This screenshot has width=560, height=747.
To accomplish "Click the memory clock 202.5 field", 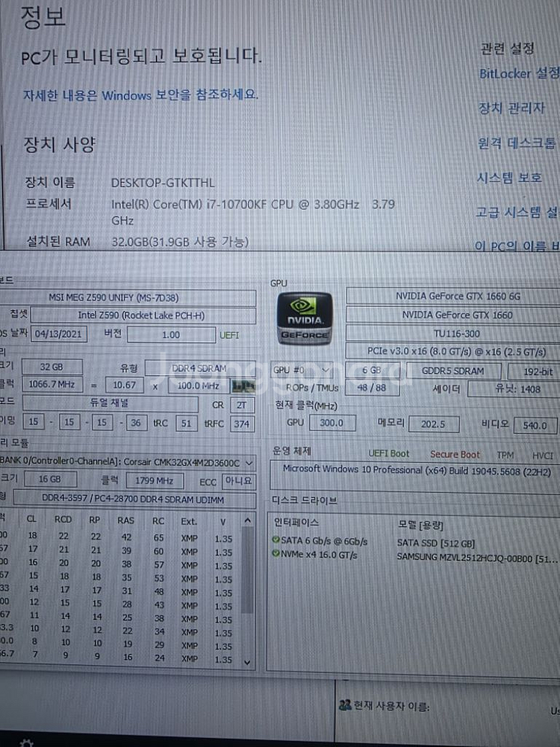I will pos(433,424).
